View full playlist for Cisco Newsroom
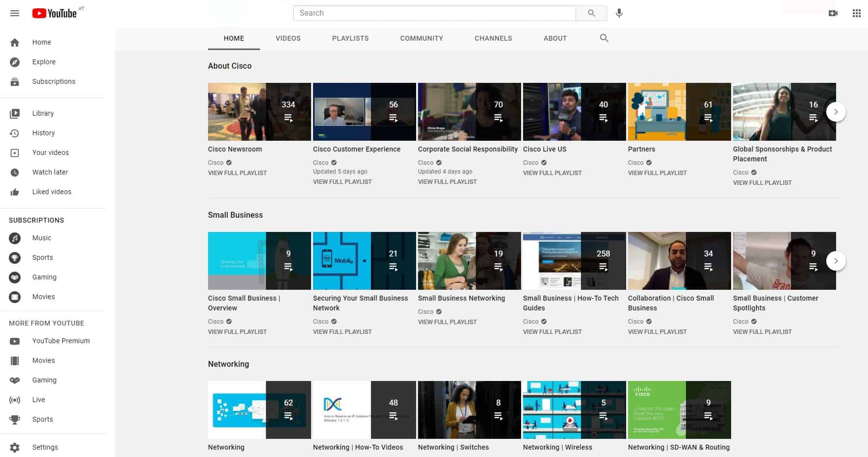The width and height of the screenshot is (868, 457). (x=237, y=173)
